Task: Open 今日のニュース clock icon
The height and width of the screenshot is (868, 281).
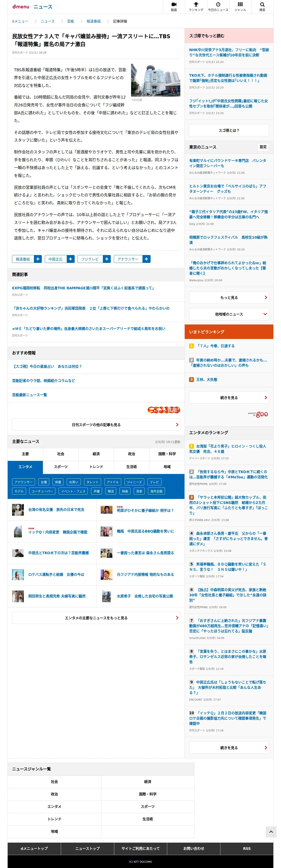Action: (218, 7)
